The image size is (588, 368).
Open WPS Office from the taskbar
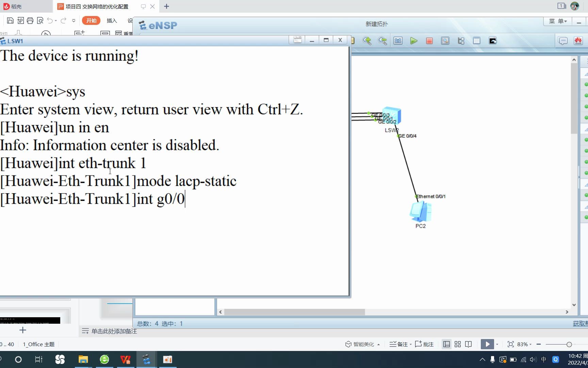pyautogui.click(x=126, y=359)
